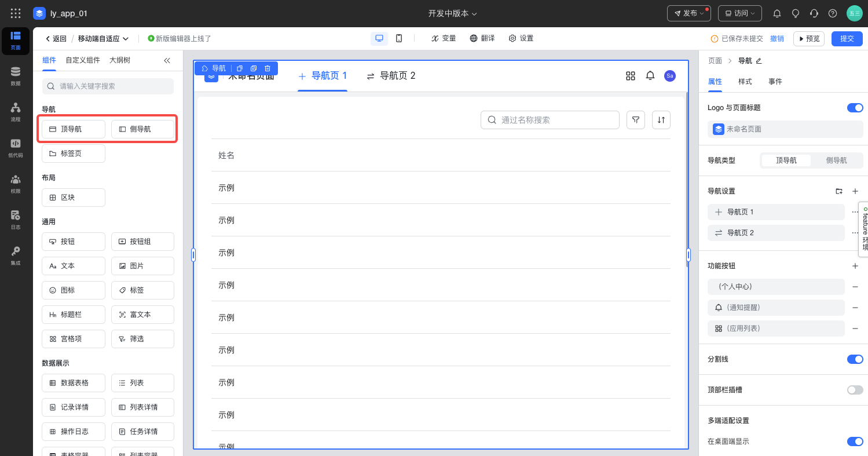Switch to the 事件 tab

pos(775,82)
